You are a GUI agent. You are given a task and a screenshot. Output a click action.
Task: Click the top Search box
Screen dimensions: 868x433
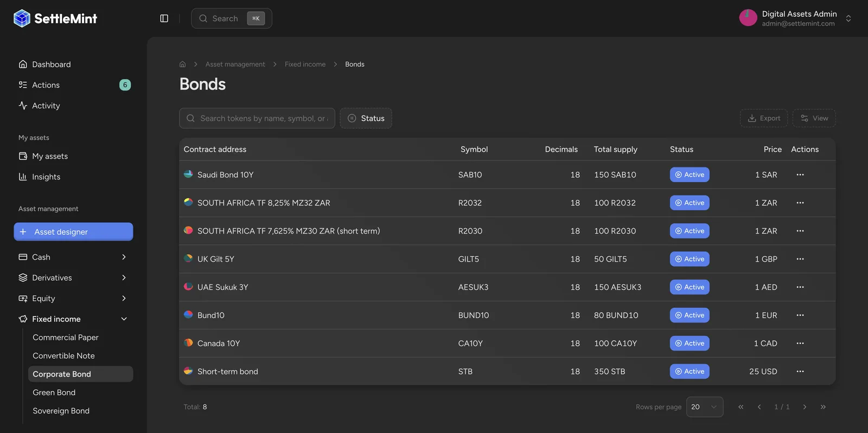click(x=232, y=18)
